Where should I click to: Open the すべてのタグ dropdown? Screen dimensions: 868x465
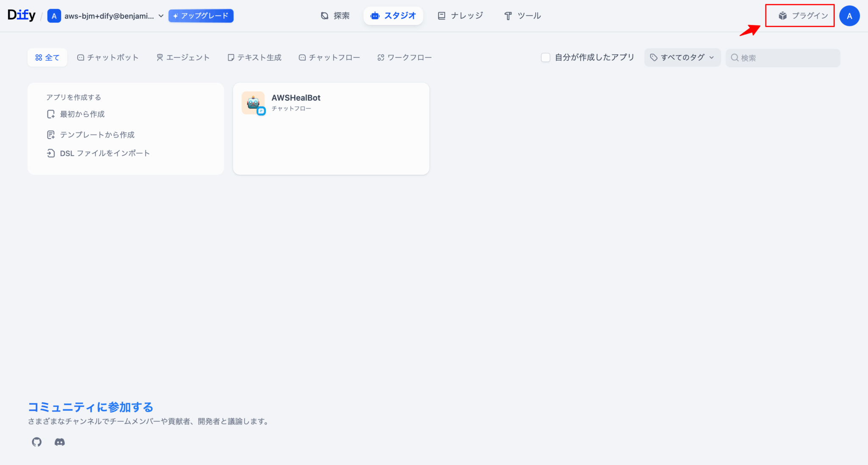point(682,57)
